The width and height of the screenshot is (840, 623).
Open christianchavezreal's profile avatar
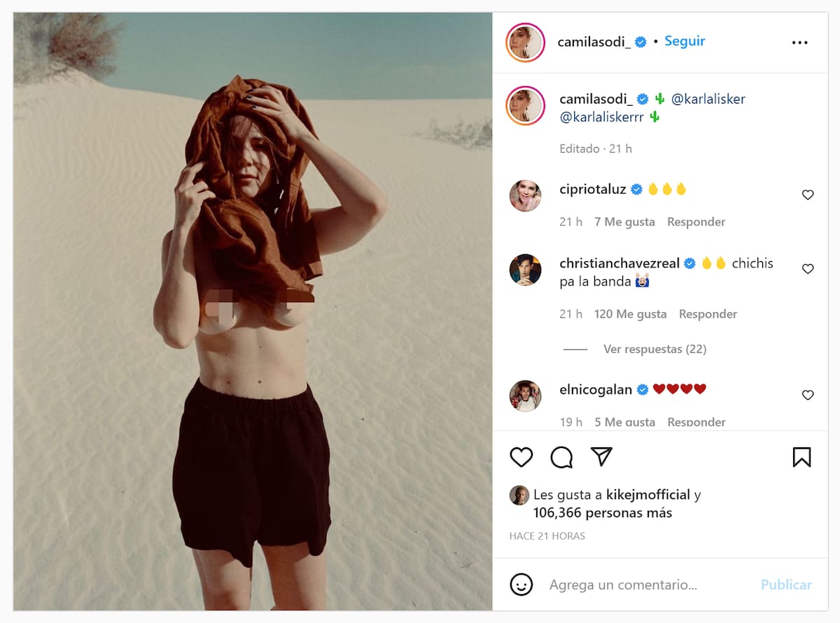click(525, 270)
